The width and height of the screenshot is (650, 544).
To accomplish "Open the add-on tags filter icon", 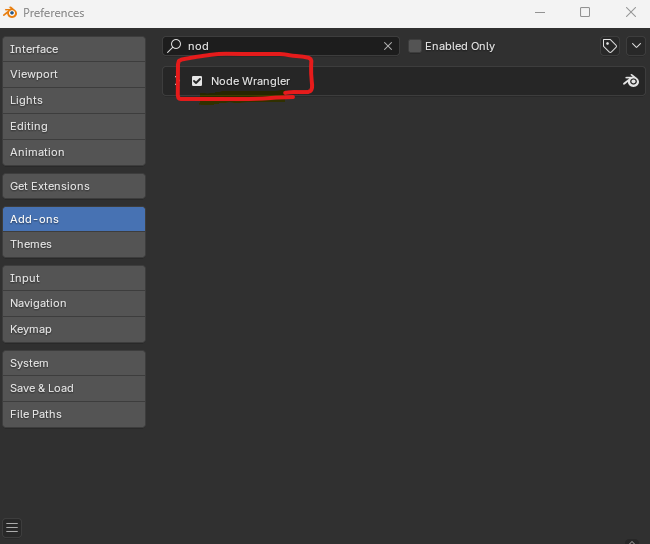I will point(609,46).
